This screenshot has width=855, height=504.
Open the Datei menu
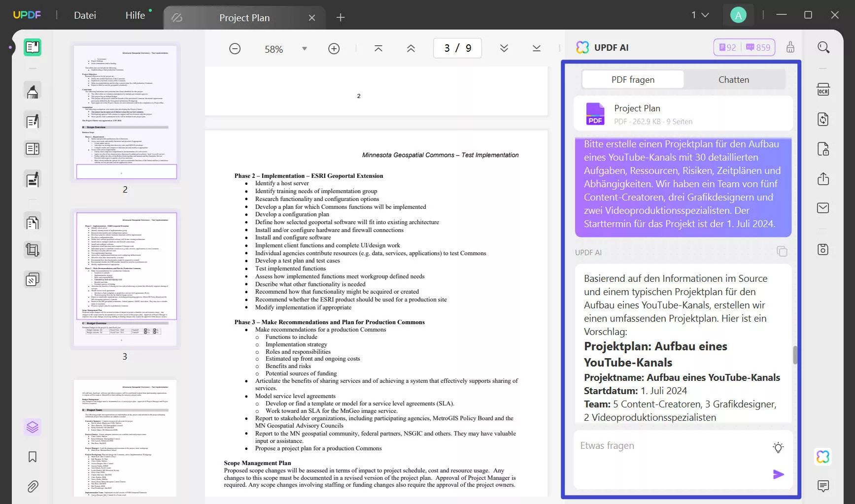[x=85, y=15]
